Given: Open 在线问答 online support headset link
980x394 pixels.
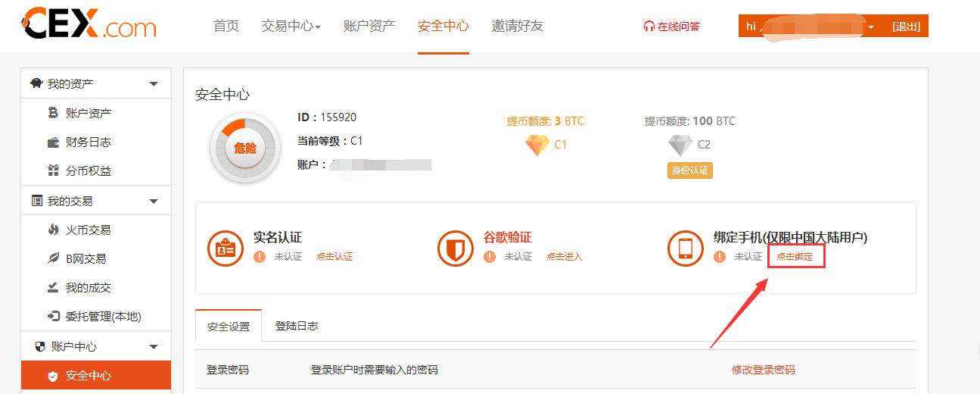Looking at the screenshot, I should 671,27.
